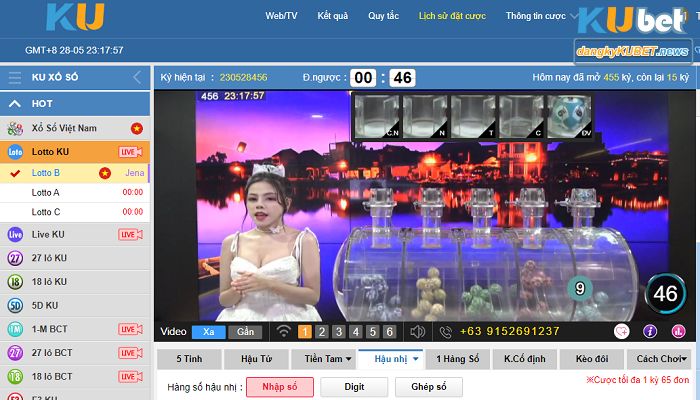700x400 pixels.
Task: Expand the Hậu nhị tab dropdown
Action: [391, 359]
